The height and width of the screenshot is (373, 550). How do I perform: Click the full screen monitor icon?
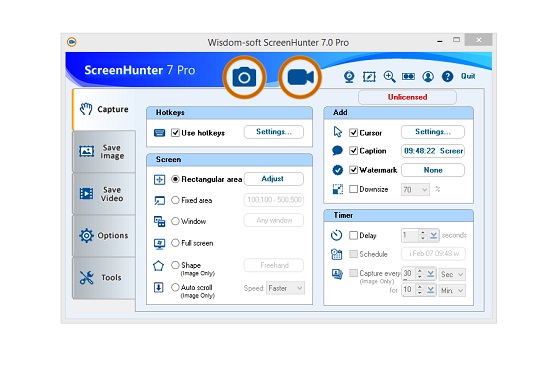[x=160, y=244]
